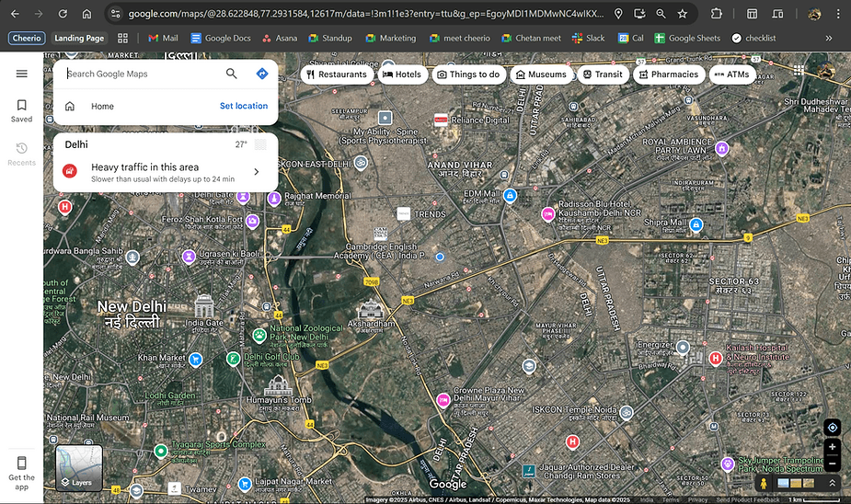Click the Radisson Blu Hotel pink pin
Screen dimensions: 851x504
click(x=548, y=214)
